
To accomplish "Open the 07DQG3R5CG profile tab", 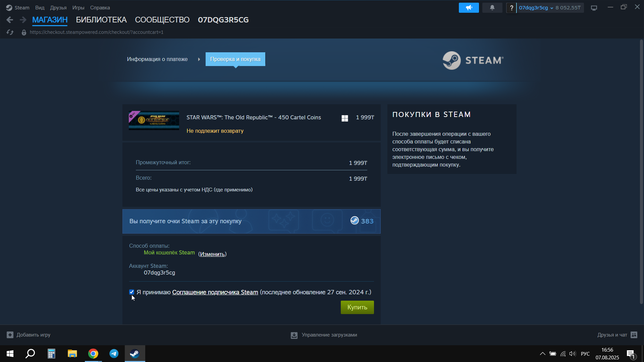I will [223, 20].
